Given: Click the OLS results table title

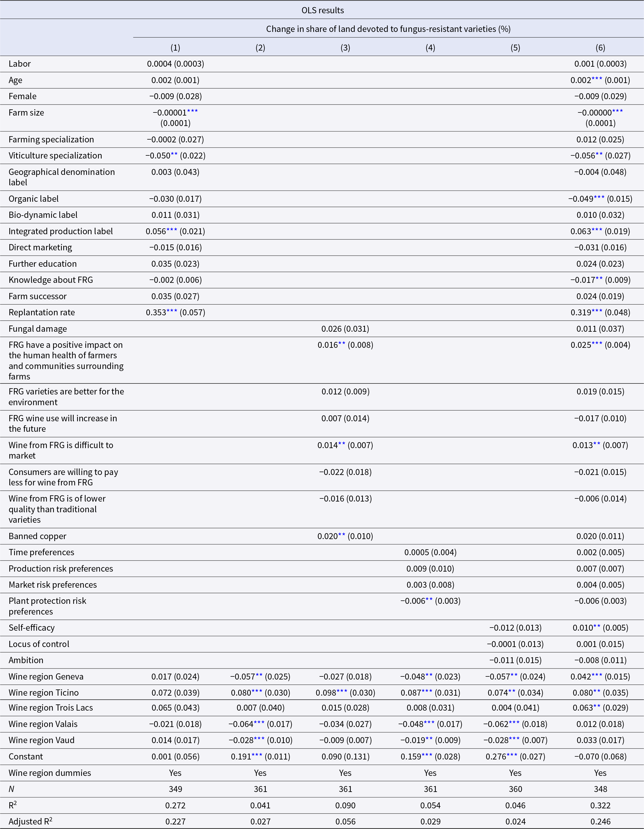Looking at the screenshot, I should click(322, 10).
